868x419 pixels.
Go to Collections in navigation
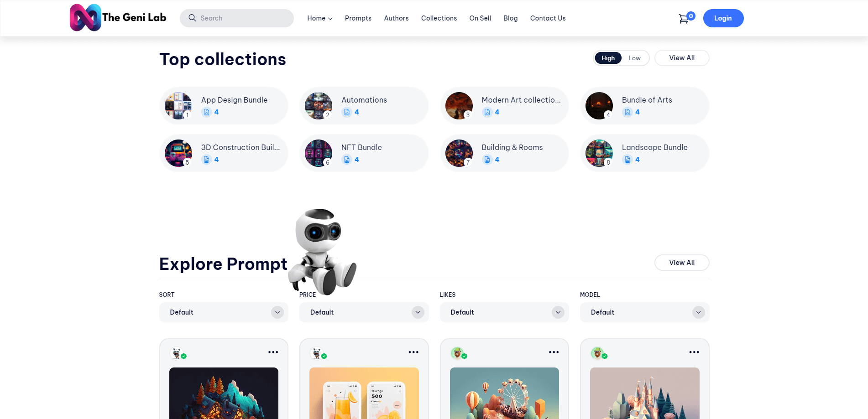pyautogui.click(x=439, y=18)
